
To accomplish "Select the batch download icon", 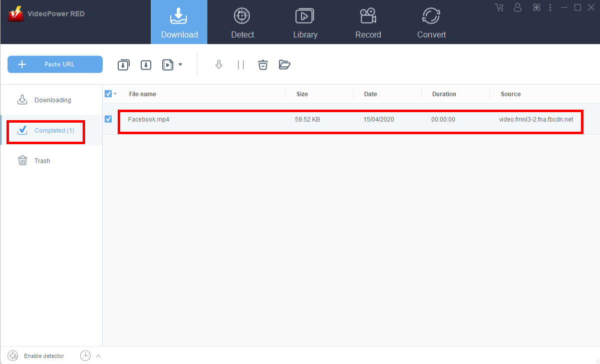I will [x=123, y=65].
